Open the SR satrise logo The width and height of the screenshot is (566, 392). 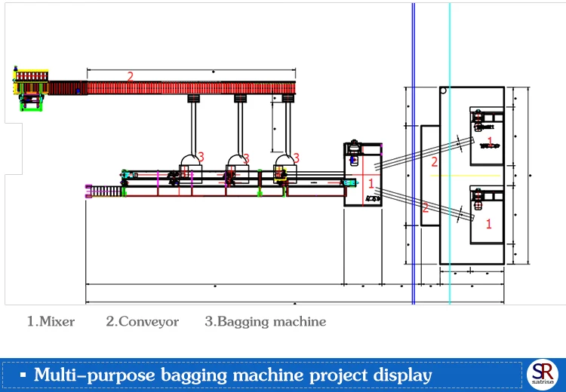coord(543,375)
